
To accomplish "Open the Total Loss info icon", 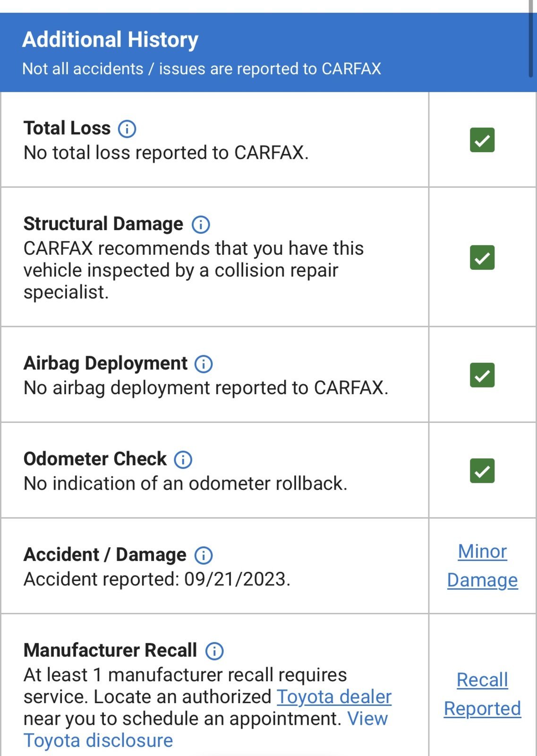I will tap(127, 129).
